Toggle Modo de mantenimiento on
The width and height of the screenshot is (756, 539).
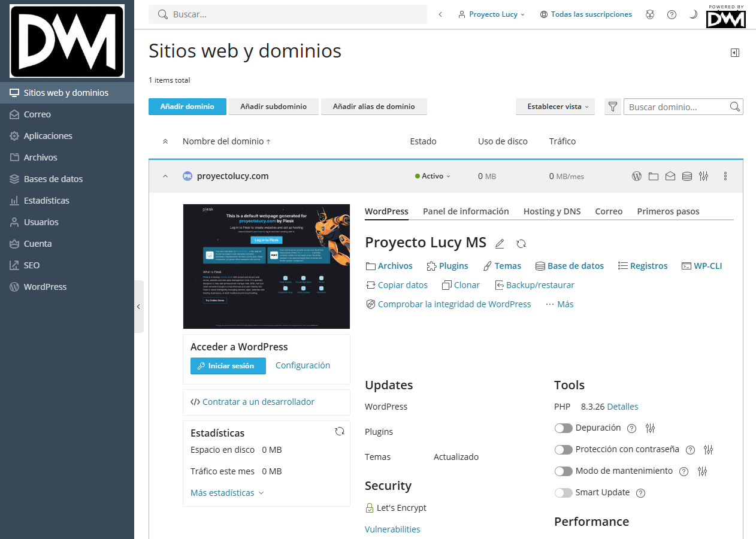coord(563,471)
